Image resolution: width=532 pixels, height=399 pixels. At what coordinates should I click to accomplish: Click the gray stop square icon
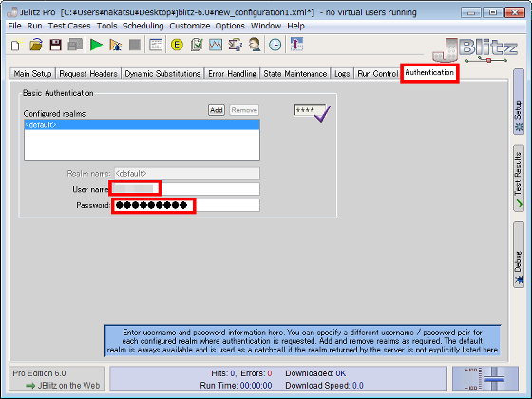pos(135,45)
